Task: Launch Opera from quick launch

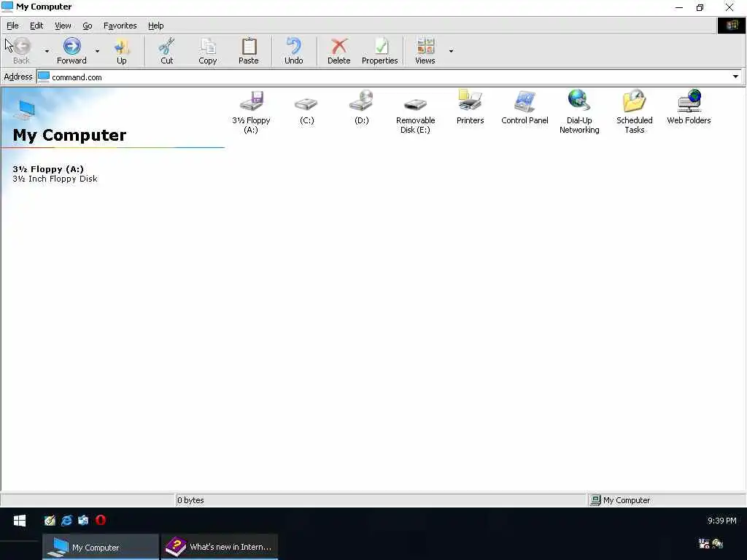Action: (x=101, y=520)
